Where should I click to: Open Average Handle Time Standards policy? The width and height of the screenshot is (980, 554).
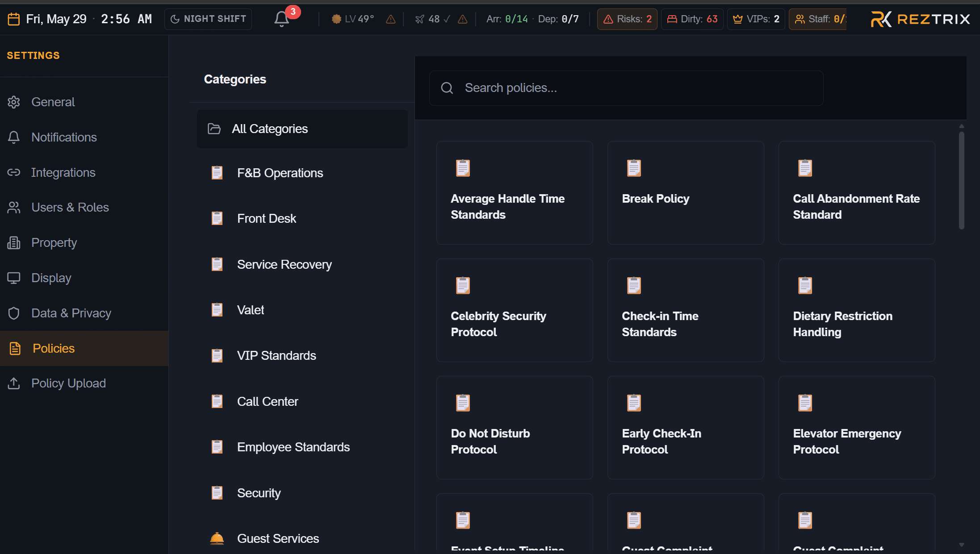tap(515, 193)
